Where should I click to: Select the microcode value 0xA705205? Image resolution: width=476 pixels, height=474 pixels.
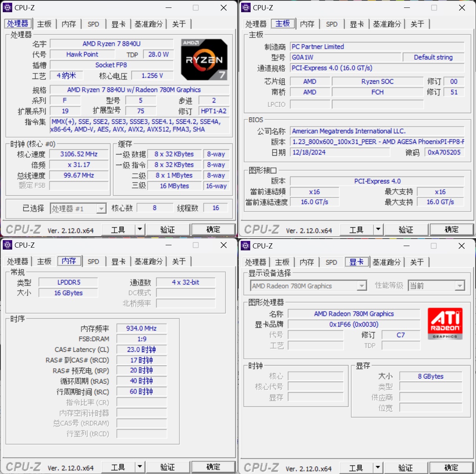coord(444,152)
